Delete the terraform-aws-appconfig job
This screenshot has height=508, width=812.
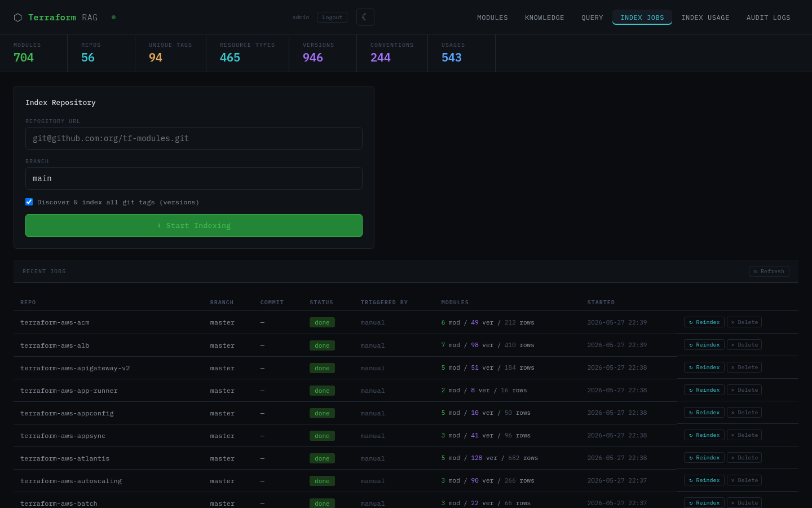(744, 413)
